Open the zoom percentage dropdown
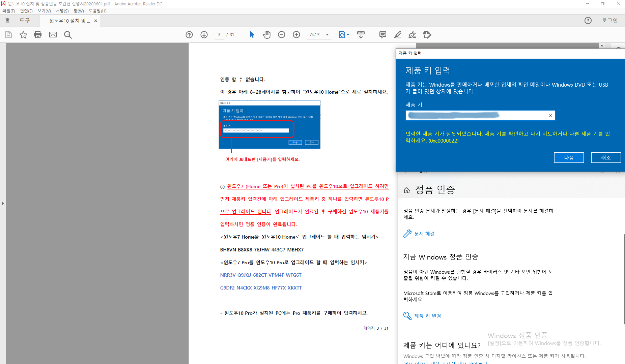The width and height of the screenshot is (625, 364). tap(327, 35)
